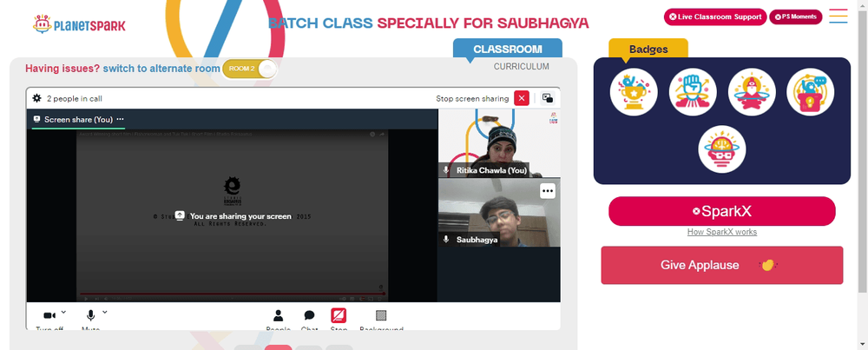
Task: Expand the camera device options chevron
Action: pos(63,311)
